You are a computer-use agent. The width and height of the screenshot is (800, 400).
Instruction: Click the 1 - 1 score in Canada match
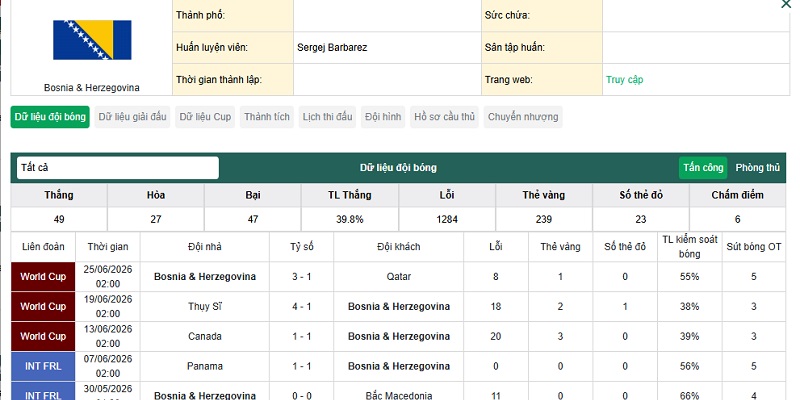pyautogui.click(x=302, y=336)
